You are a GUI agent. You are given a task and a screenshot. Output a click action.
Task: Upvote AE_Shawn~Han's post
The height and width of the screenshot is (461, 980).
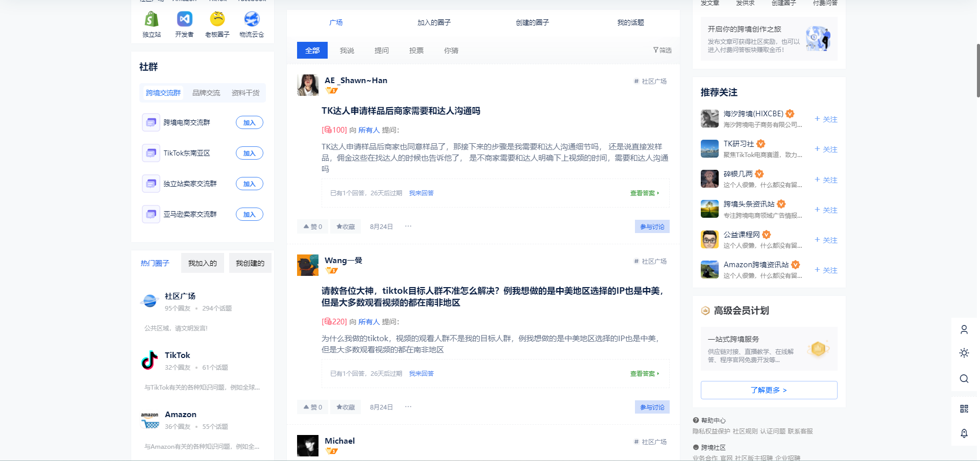313,226
